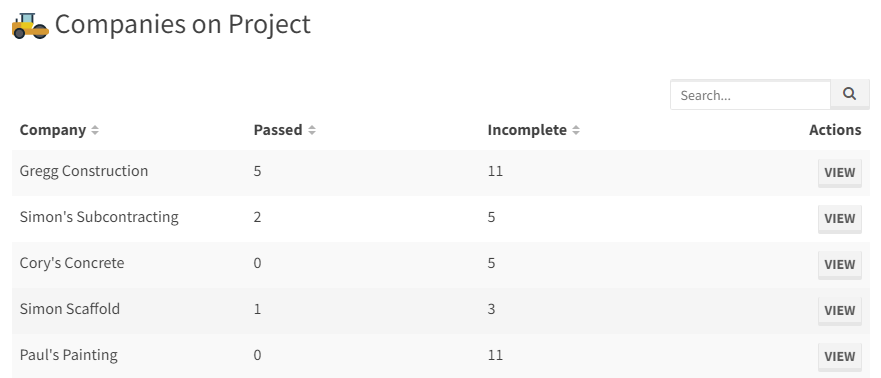Click the Incomplete column header
The height and width of the screenshot is (378, 881).
(527, 130)
